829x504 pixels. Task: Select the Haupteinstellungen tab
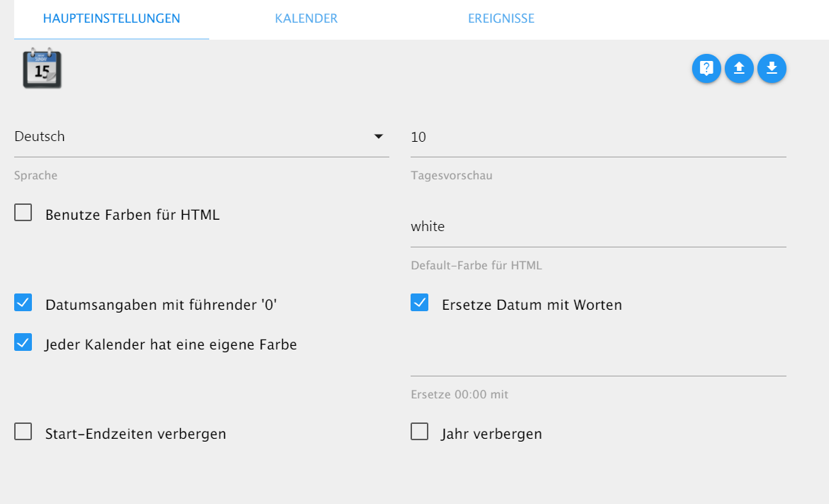tap(111, 18)
